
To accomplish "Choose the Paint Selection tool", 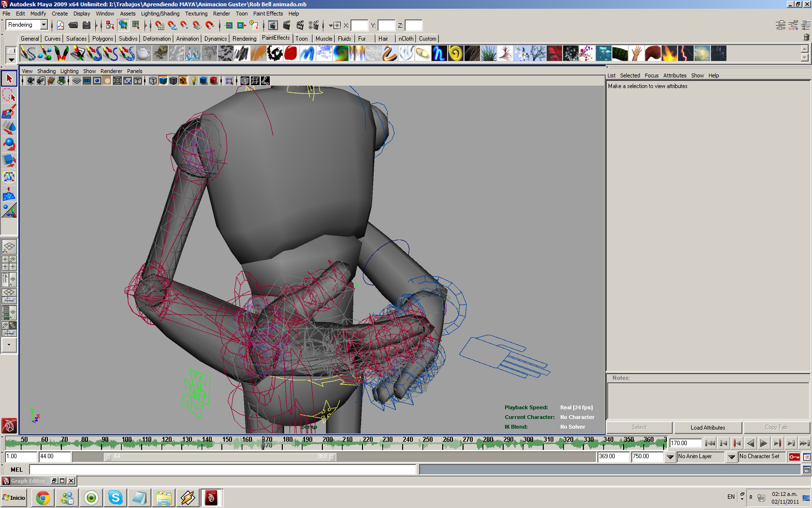I will pyautogui.click(x=9, y=112).
